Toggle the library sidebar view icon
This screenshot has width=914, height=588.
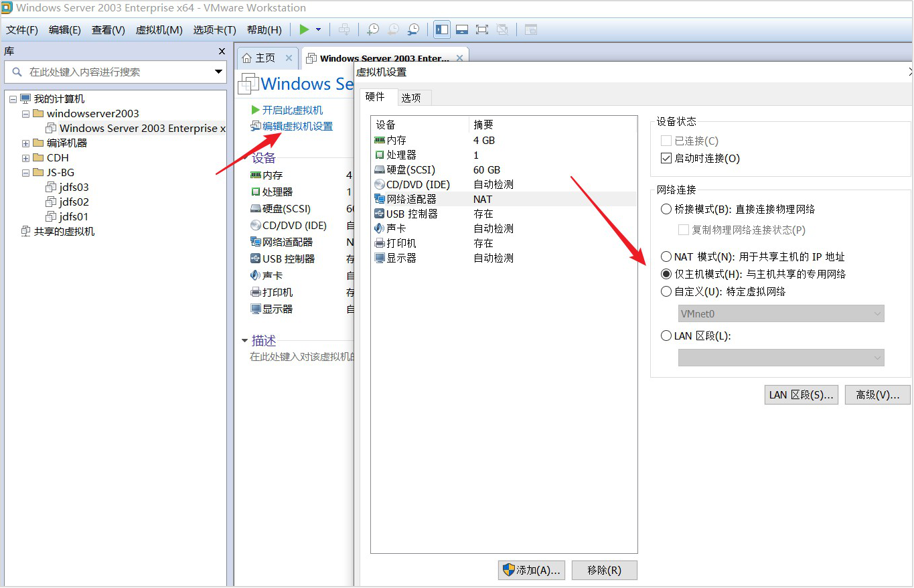tap(442, 29)
